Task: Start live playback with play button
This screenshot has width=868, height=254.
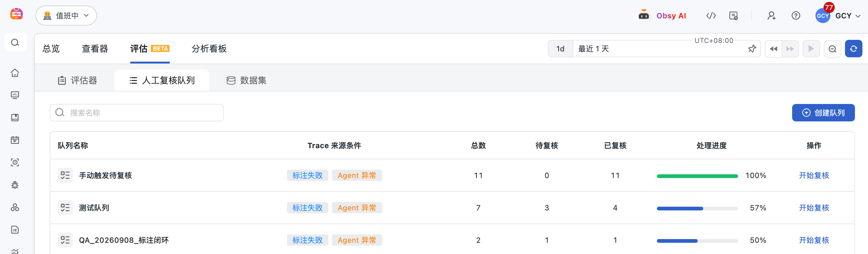Action: (811, 49)
